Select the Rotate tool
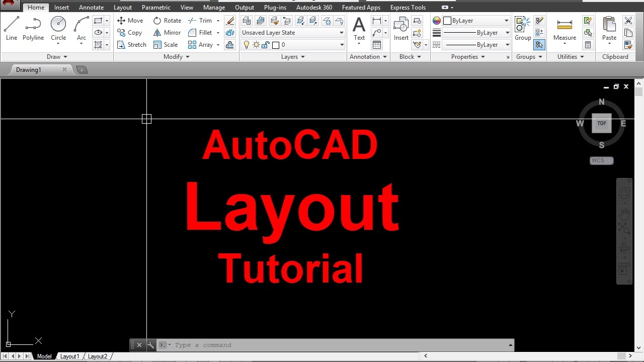 click(x=167, y=21)
